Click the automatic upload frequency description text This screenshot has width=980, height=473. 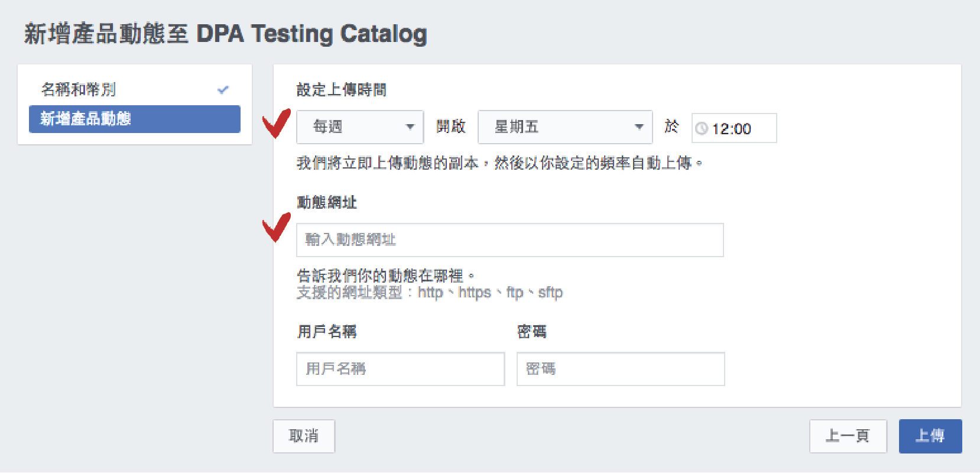[499, 163]
